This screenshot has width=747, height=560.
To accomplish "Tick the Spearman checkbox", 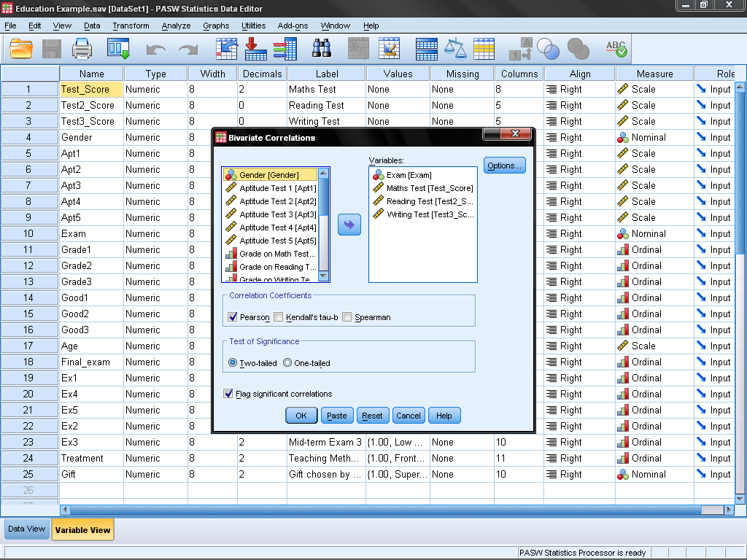I will pyautogui.click(x=347, y=317).
